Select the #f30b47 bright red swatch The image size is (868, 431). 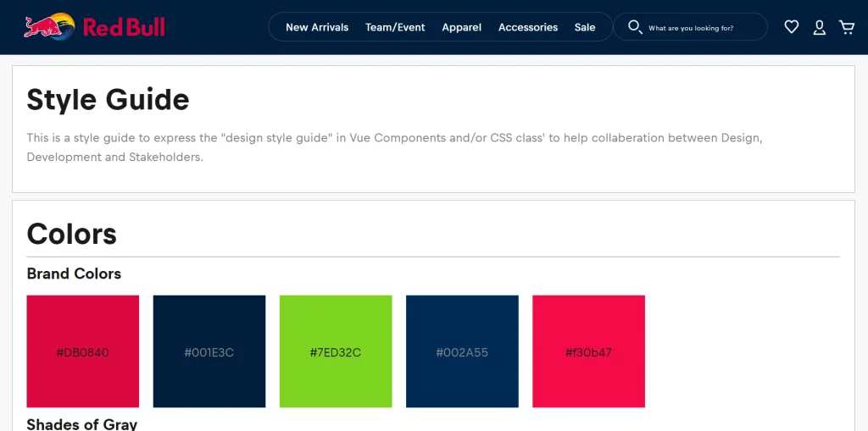coord(588,351)
